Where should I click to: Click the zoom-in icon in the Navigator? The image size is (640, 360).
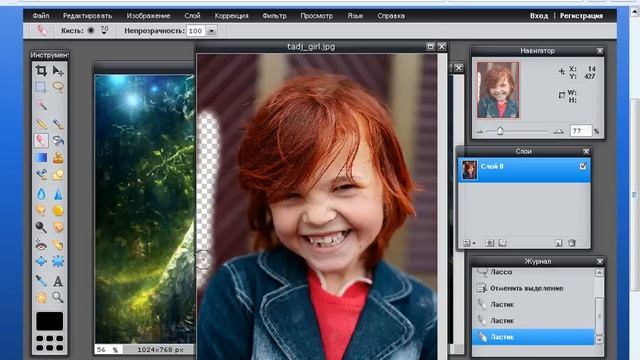[x=558, y=131]
